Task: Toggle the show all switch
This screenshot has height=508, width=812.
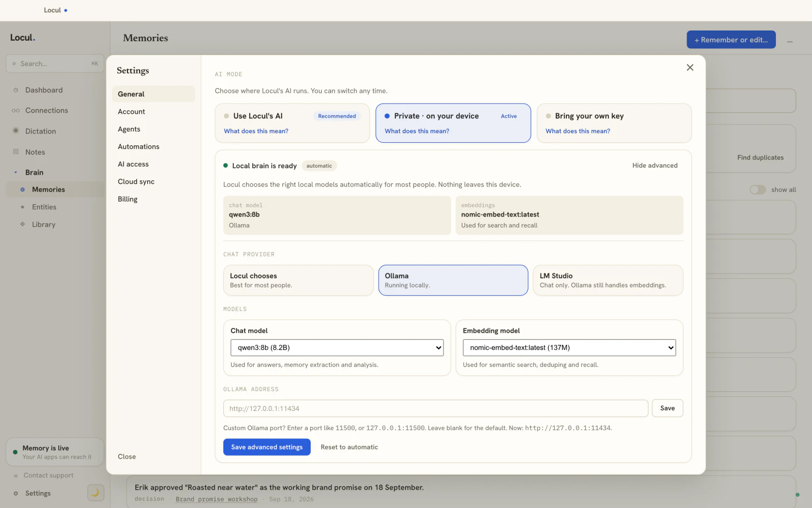Action: [x=757, y=189]
